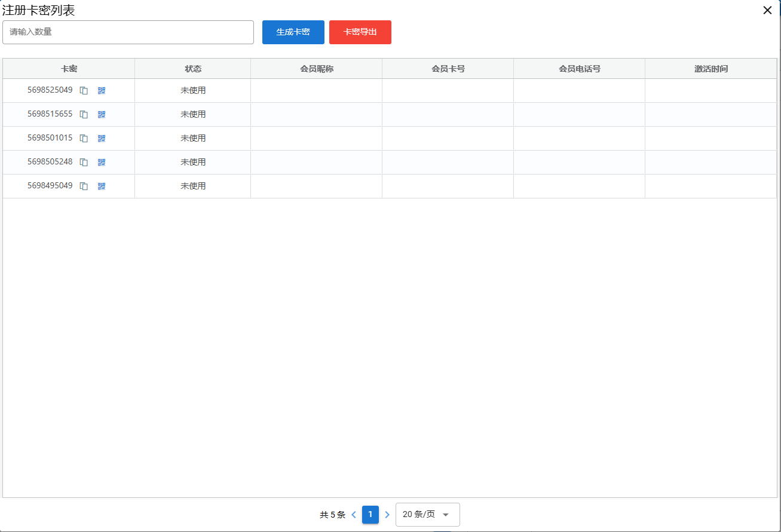Show QR code for 5698501015
Screen dimensions: 781x532
(102, 139)
